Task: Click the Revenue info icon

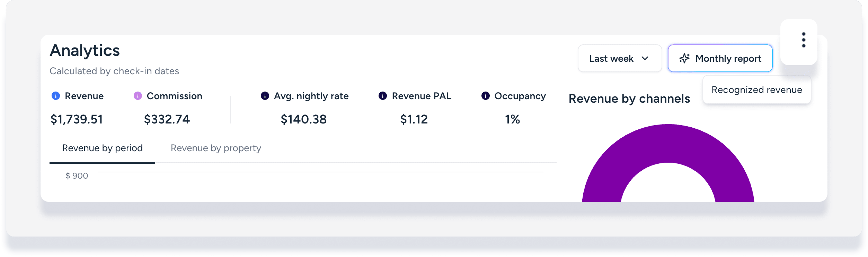Action: pyautogui.click(x=56, y=96)
